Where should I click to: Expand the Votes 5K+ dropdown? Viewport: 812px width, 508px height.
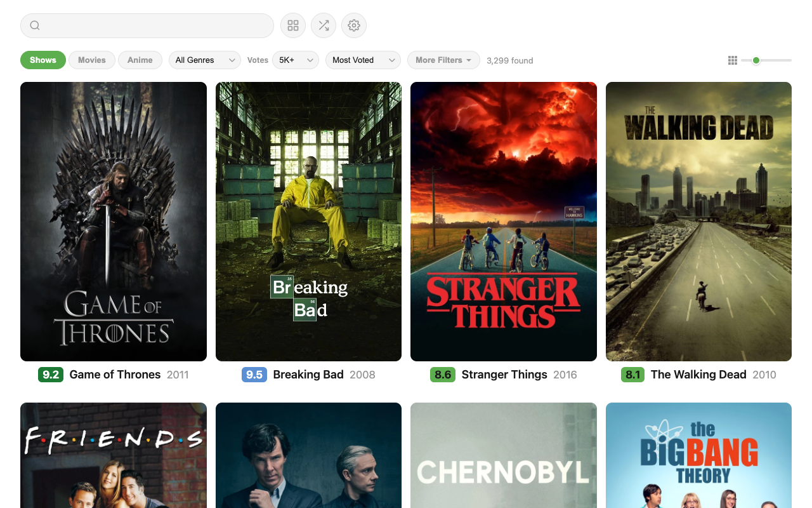pyautogui.click(x=295, y=60)
